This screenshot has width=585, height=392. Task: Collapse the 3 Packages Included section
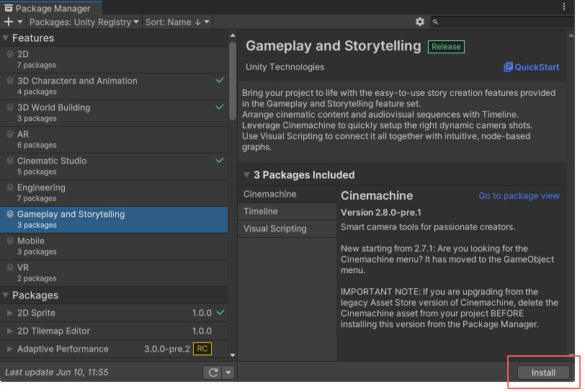click(246, 175)
